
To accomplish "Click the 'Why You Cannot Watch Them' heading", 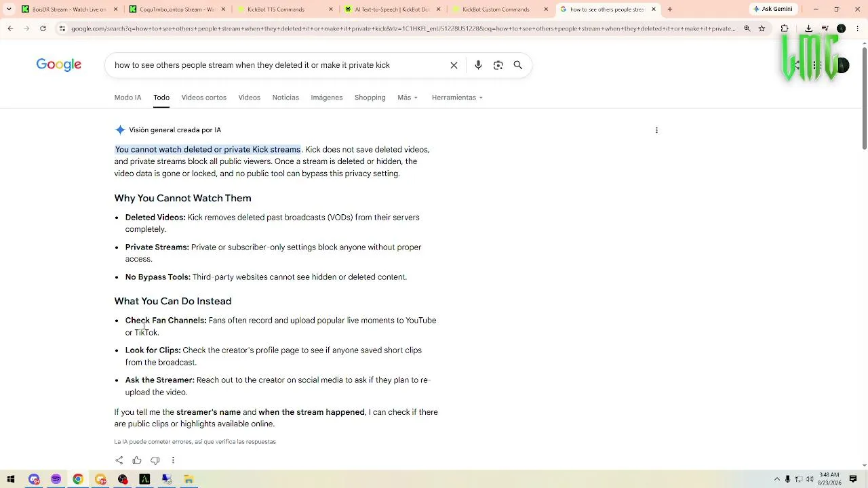I will coord(182,199).
